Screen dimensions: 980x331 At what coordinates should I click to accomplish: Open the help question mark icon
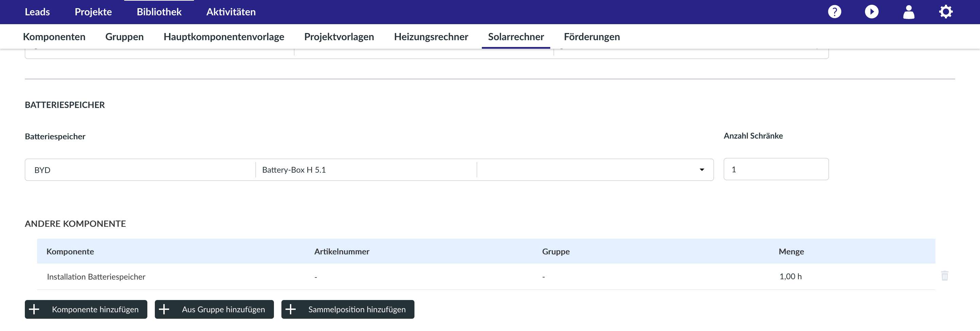tap(834, 12)
